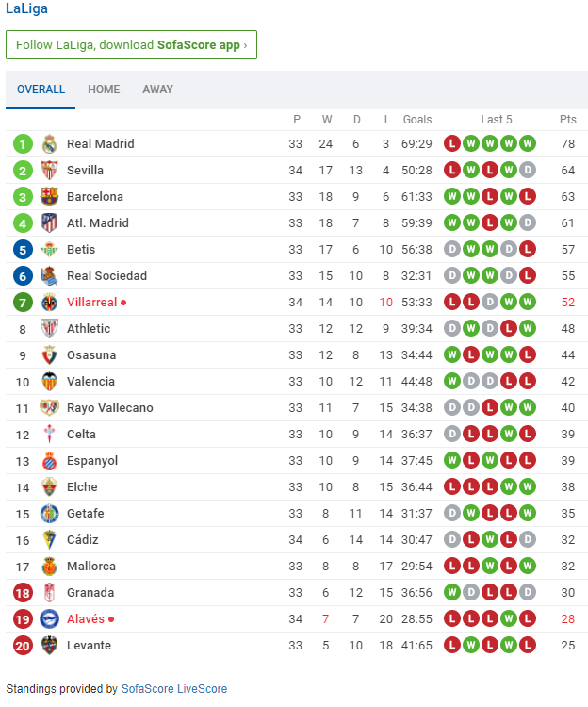Viewport: 588px width, 707px height.
Task: Click the Pts column header
Action: point(567,120)
